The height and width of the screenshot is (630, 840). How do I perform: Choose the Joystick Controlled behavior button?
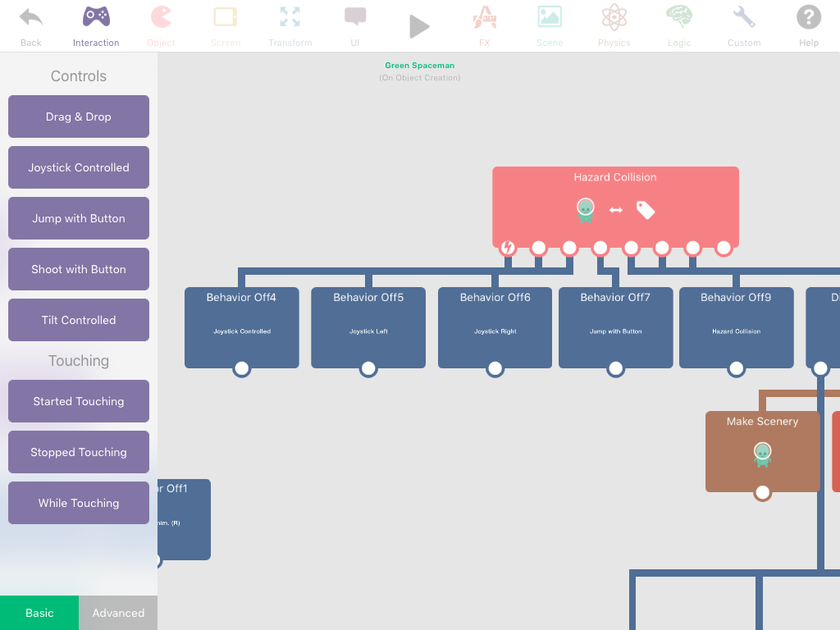(x=79, y=167)
